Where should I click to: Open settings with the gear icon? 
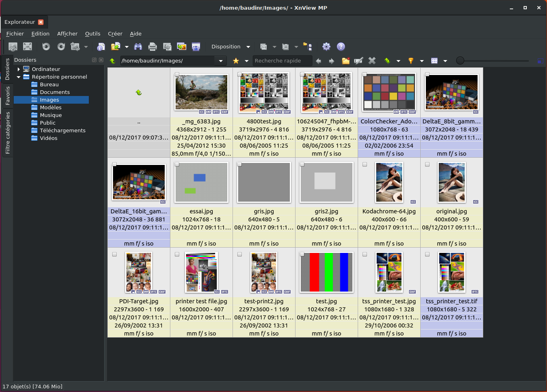point(326,47)
